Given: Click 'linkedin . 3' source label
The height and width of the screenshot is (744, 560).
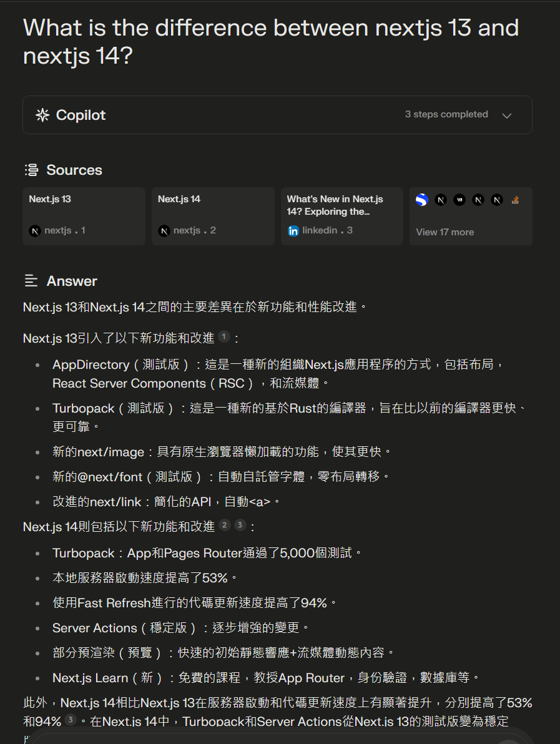Looking at the screenshot, I should click(x=328, y=230).
